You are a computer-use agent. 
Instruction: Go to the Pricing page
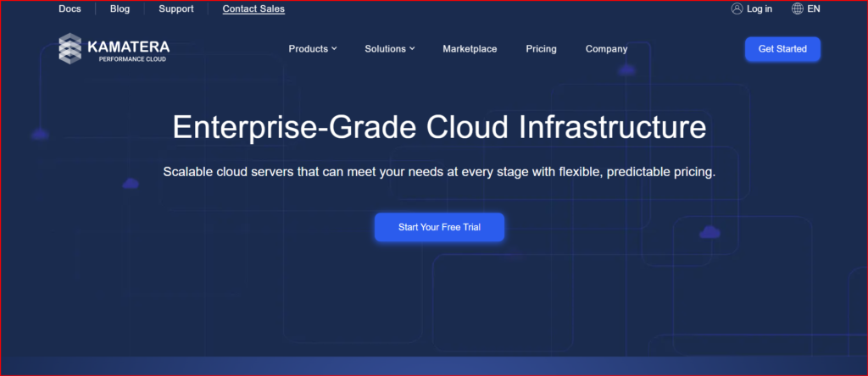(x=541, y=49)
